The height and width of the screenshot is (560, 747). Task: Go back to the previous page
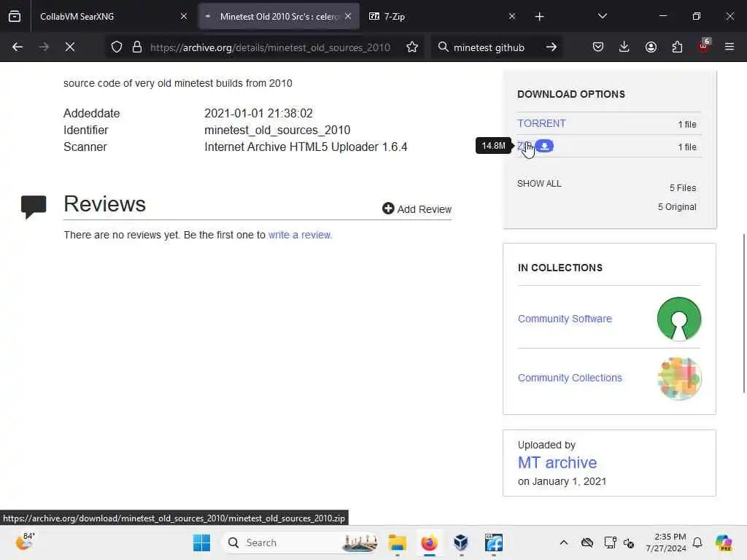[18, 47]
